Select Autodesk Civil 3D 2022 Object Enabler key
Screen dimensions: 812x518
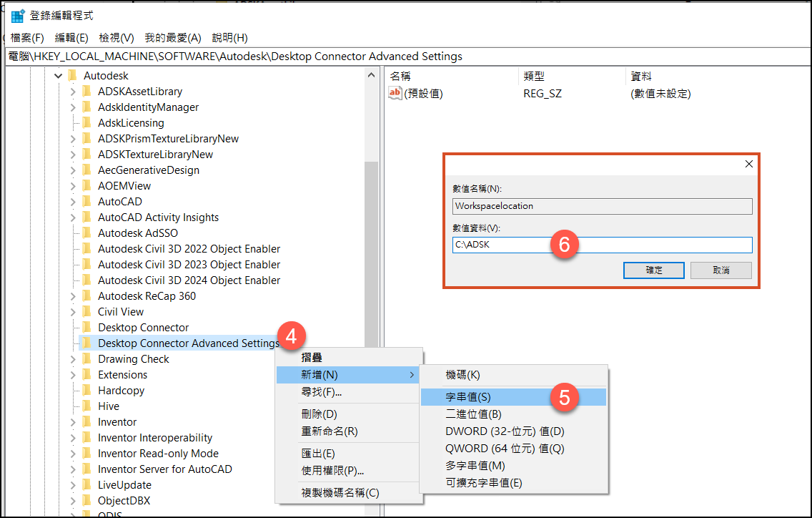click(189, 249)
